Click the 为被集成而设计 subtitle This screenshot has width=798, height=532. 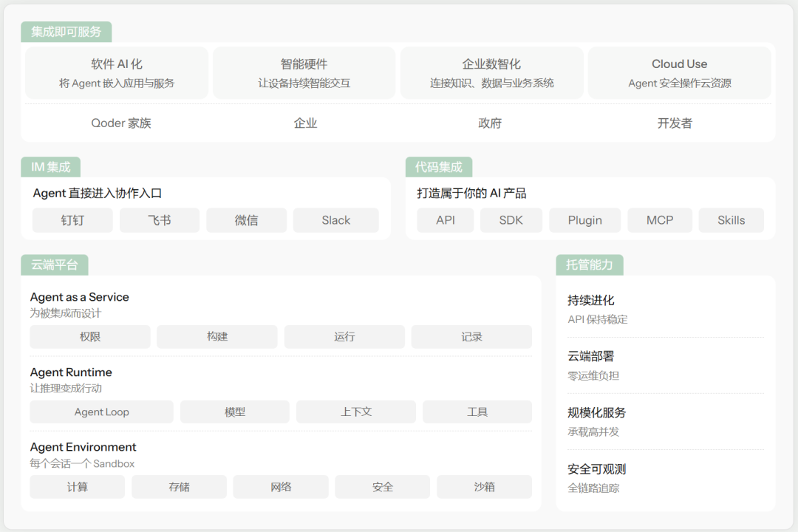click(x=65, y=313)
